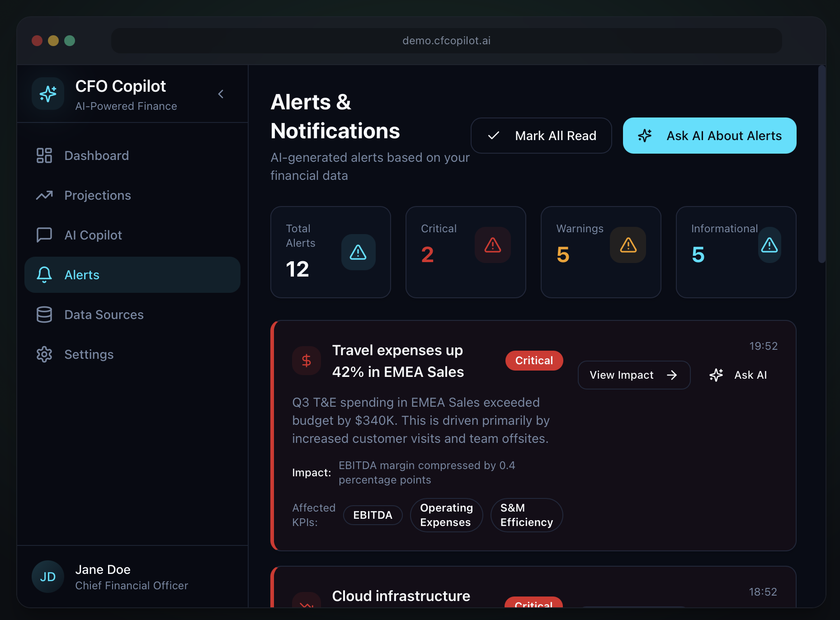Click the CFO Copilot sparkle logo
Image resolution: width=840 pixels, height=620 pixels.
tap(47, 94)
